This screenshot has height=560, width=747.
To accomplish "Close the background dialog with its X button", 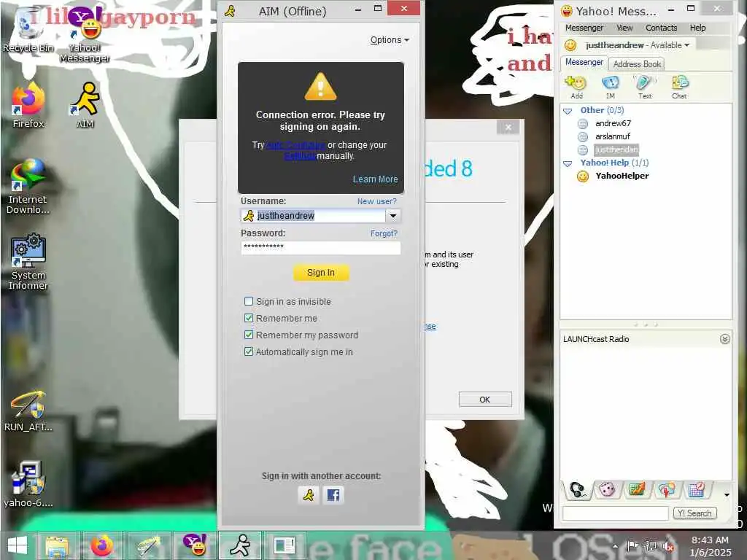I will coord(508,127).
